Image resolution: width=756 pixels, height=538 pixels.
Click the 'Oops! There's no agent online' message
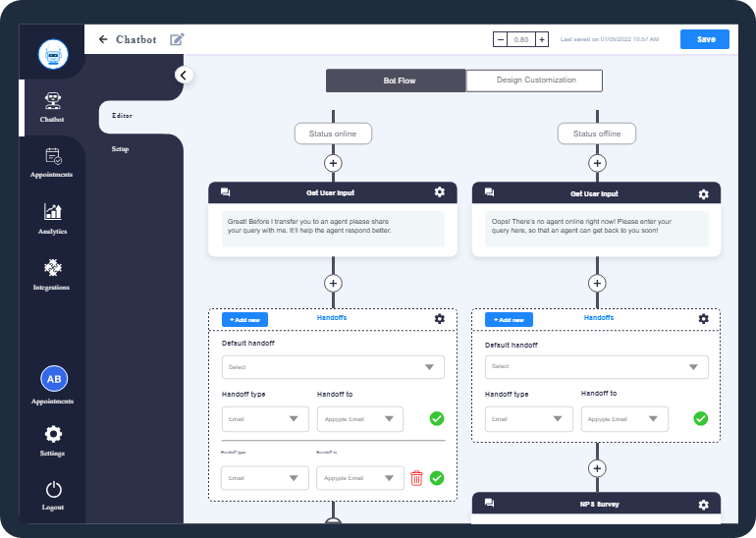click(597, 229)
